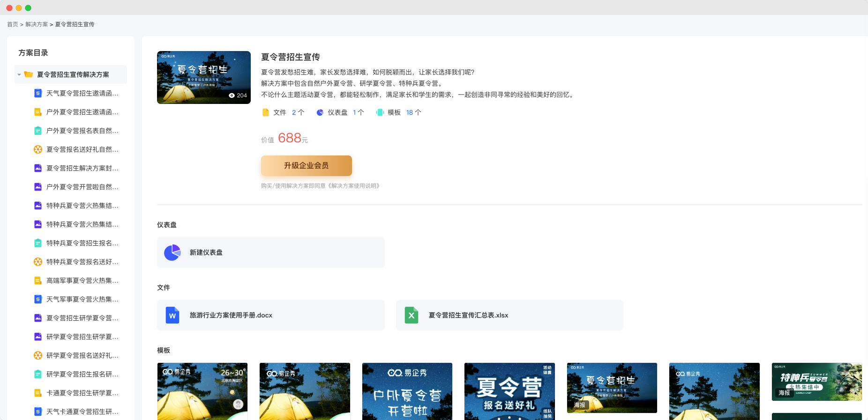The image size is (868, 420).
Task: Click yellow icon beside 户外夏令营招生邀请函
Action: pyautogui.click(x=38, y=112)
